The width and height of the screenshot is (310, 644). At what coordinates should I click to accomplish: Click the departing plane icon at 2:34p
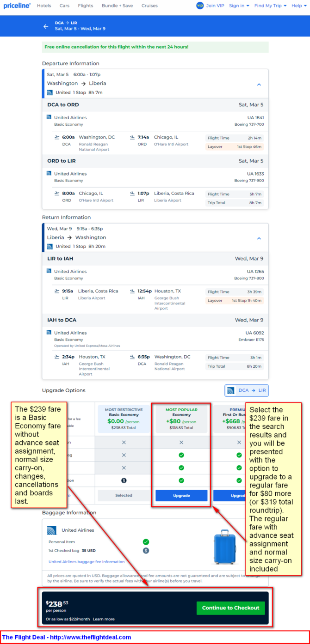57,357
